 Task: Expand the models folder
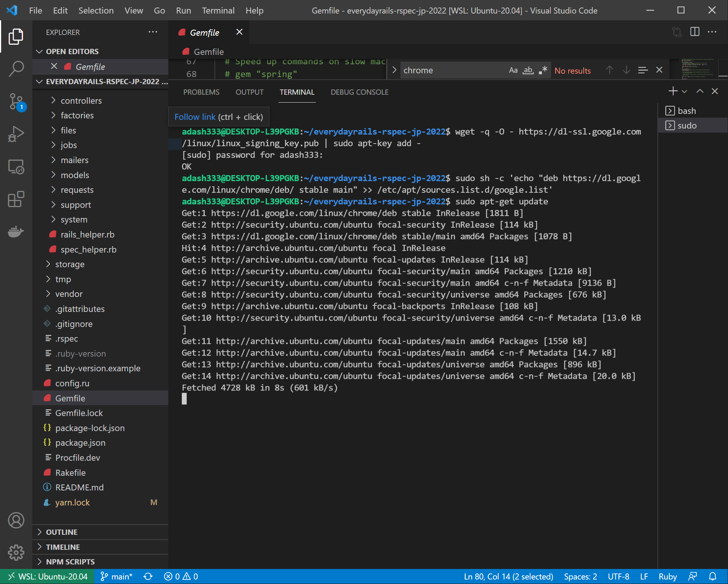pos(75,175)
